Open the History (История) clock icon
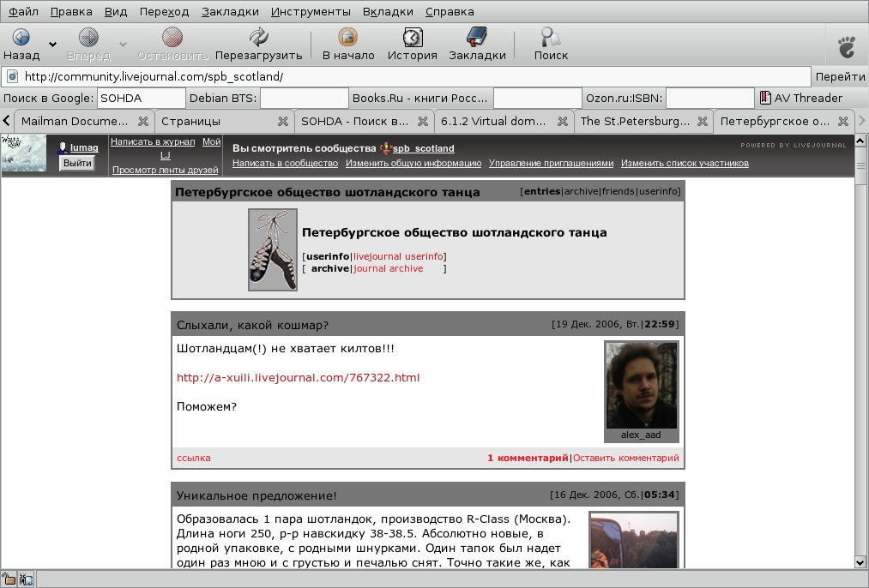 [412, 38]
